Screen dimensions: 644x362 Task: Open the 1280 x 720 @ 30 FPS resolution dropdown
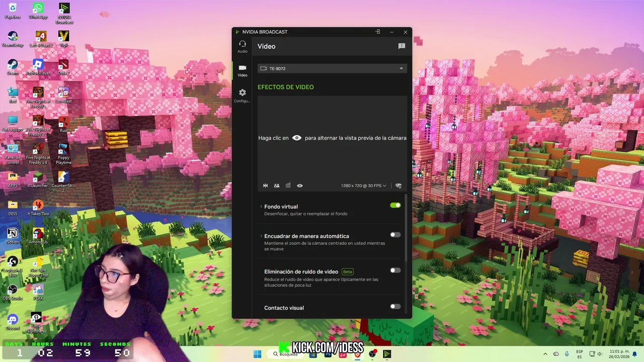(364, 186)
